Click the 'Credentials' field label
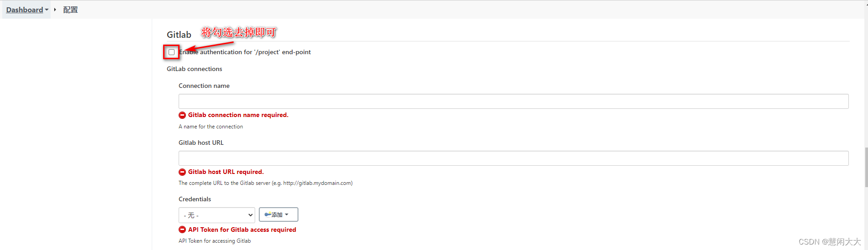The height and width of the screenshot is (250, 868). [195, 199]
